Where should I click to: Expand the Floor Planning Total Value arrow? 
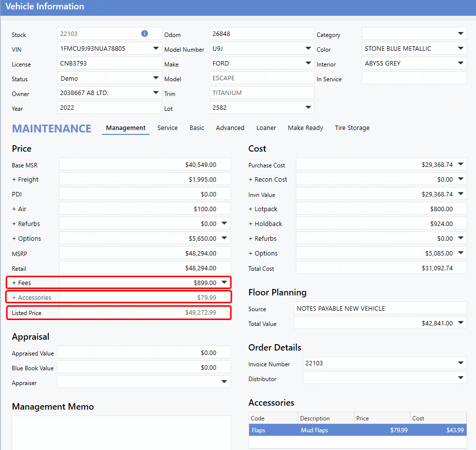(461, 323)
